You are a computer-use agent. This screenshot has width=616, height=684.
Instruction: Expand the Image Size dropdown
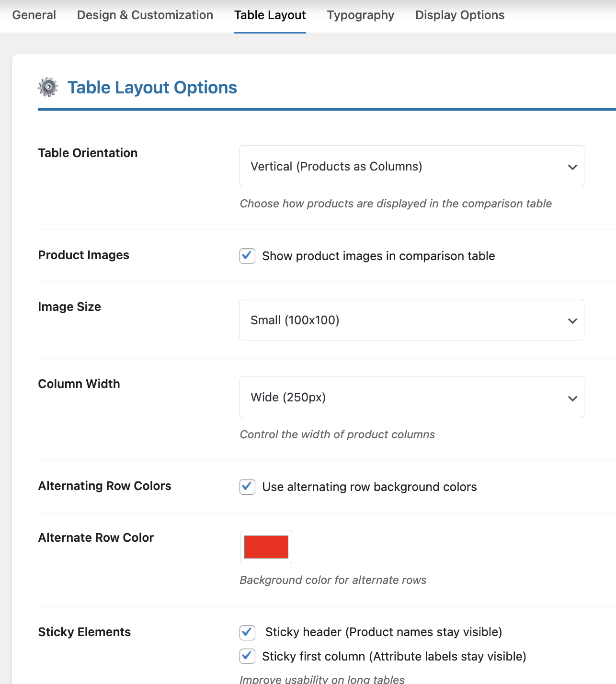click(411, 320)
